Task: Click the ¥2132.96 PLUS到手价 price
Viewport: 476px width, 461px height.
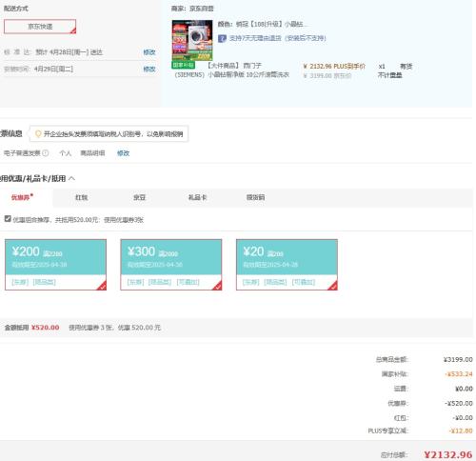Action: coord(334,67)
